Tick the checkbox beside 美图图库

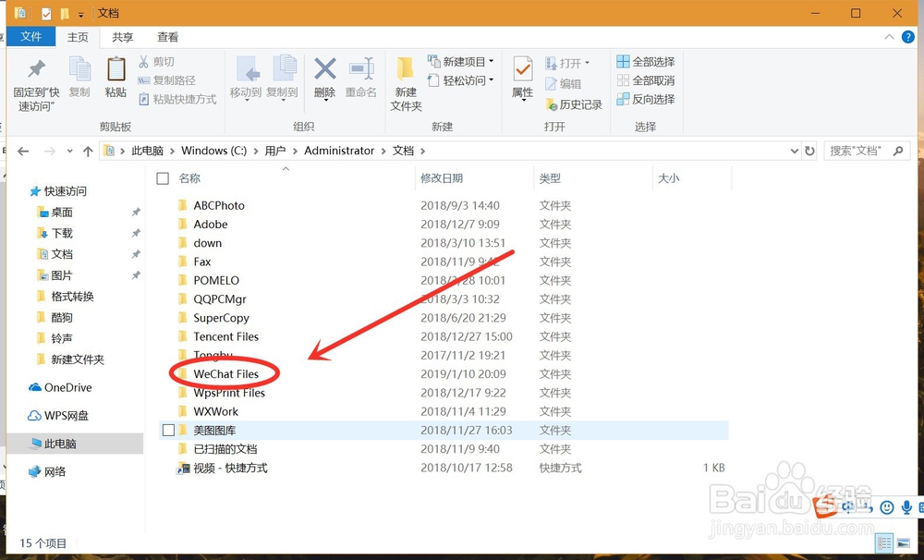[x=168, y=431]
